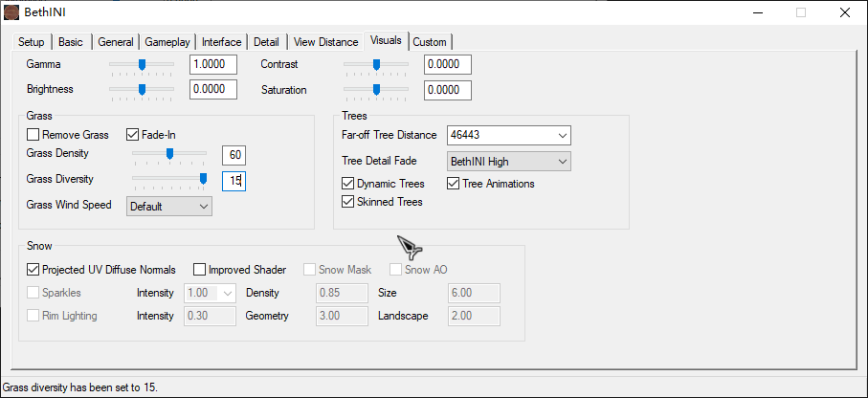868x398 pixels.
Task: Select the Visuals tab
Action: click(387, 40)
